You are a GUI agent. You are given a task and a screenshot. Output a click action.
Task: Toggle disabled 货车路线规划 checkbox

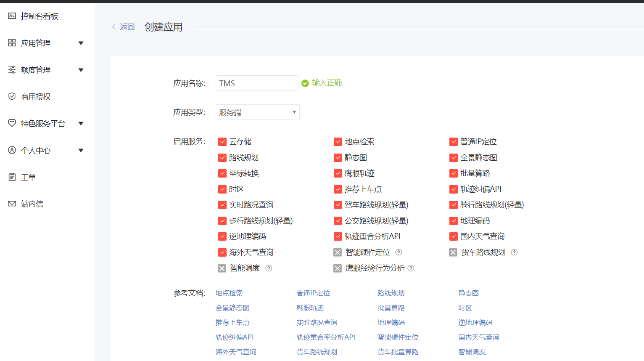click(453, 252)
